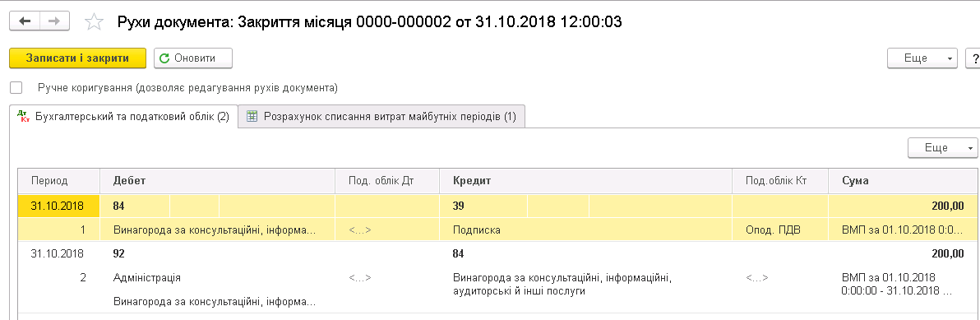Open the top Еще dropdown menu
This screenshot has width=980, height=320.
(x=922, y=58)
